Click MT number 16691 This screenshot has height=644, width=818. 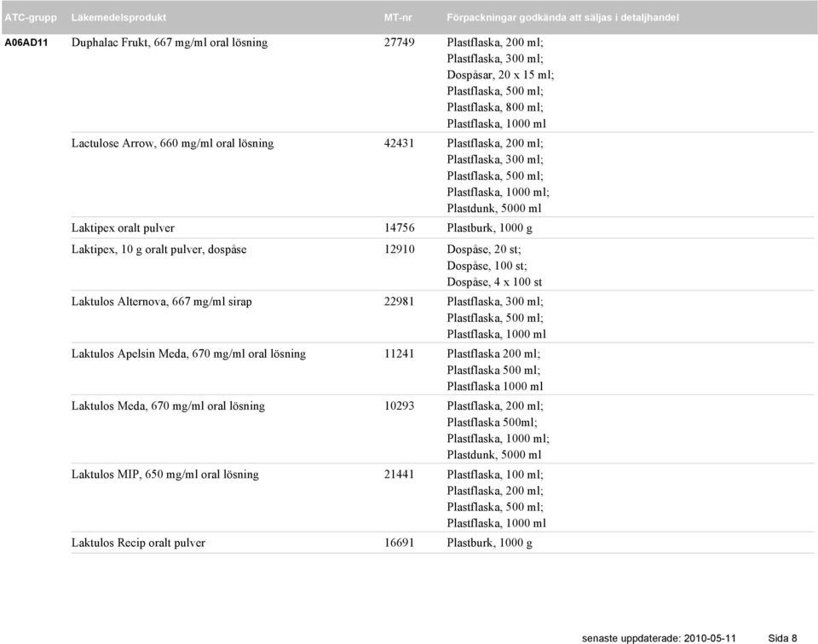click(x=399, y=543)
